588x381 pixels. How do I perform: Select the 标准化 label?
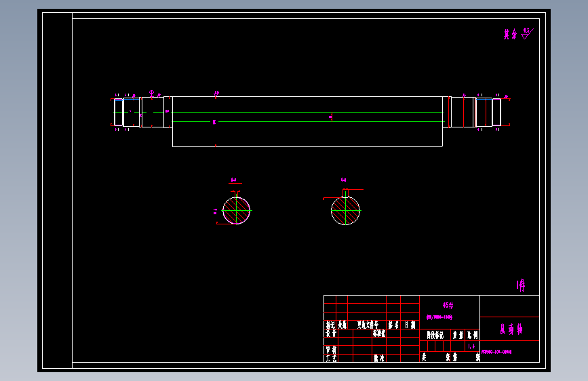tap(379, 334)
